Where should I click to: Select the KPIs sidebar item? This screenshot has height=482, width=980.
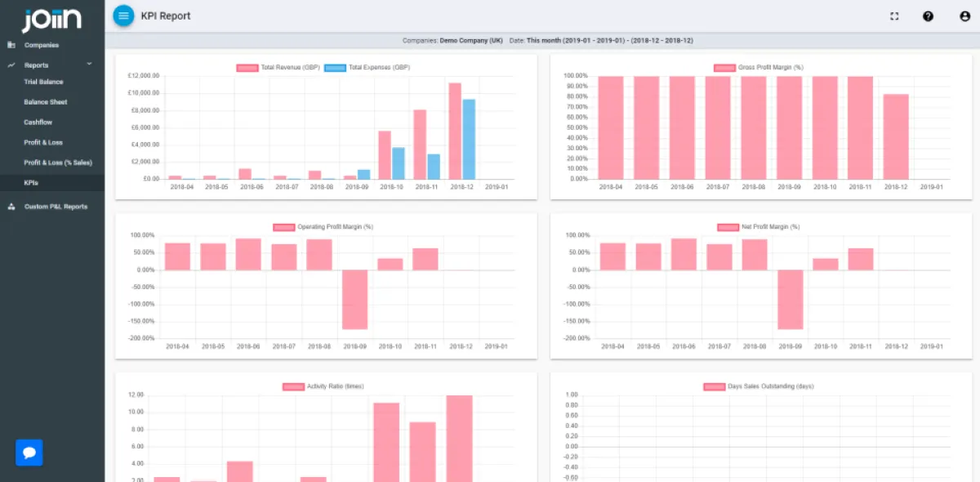click(x=52, y=183)
